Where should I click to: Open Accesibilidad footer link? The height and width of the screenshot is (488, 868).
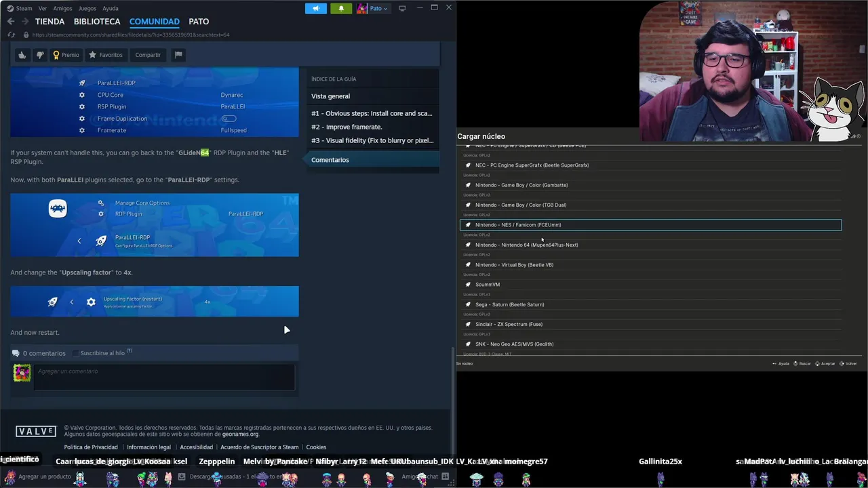coord(196,447)
